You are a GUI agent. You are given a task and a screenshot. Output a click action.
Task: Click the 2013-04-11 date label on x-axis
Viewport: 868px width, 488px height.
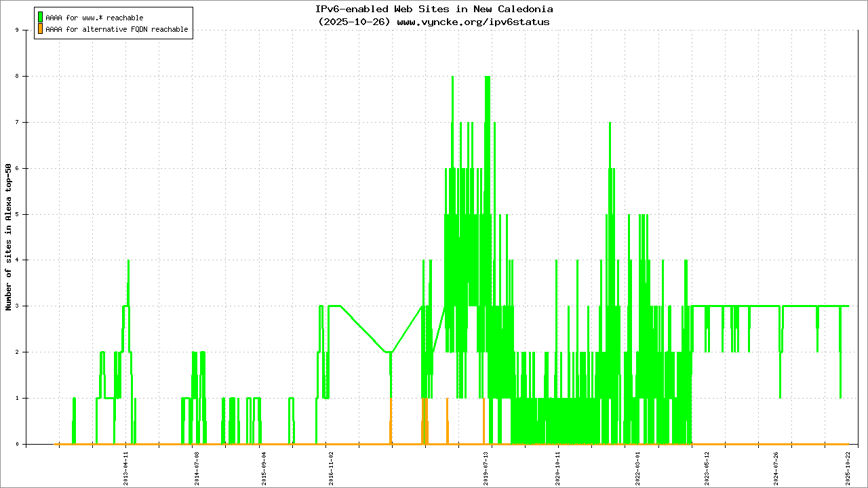(126, 468)
